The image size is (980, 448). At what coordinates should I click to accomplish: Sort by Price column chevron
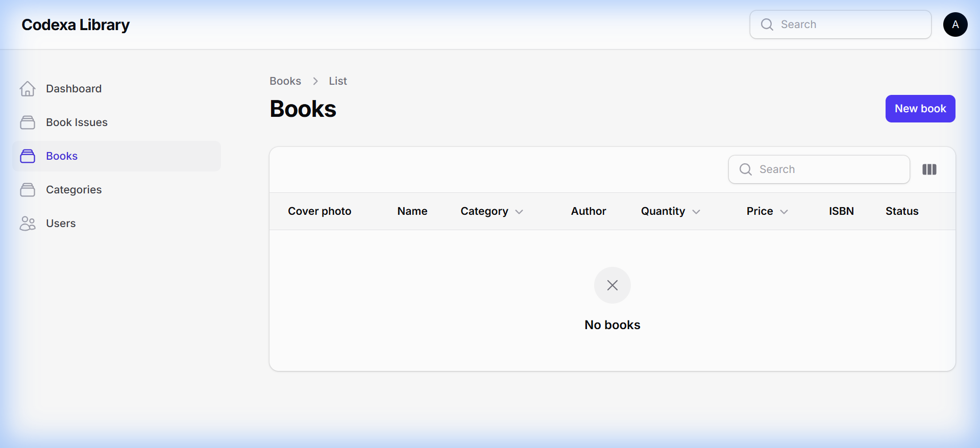tap(784, 212)
